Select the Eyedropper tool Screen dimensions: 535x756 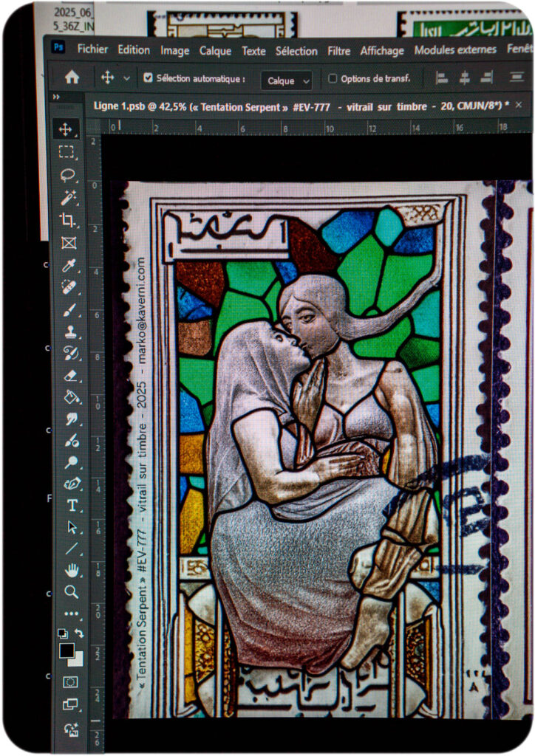coord(69,265)
